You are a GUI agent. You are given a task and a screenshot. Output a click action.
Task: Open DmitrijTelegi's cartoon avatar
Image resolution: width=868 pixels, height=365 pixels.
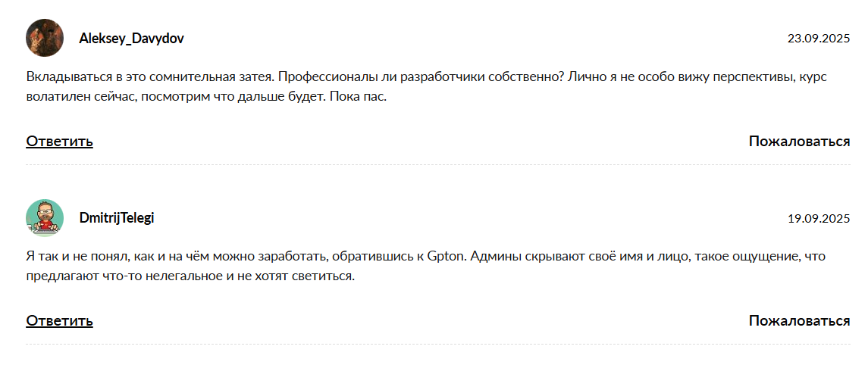coord(45,218)
